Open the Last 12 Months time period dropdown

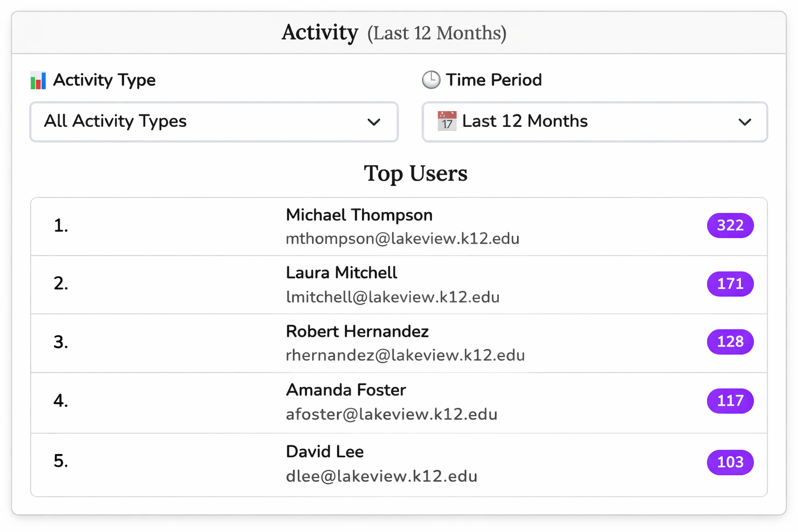tap(595, 122)
